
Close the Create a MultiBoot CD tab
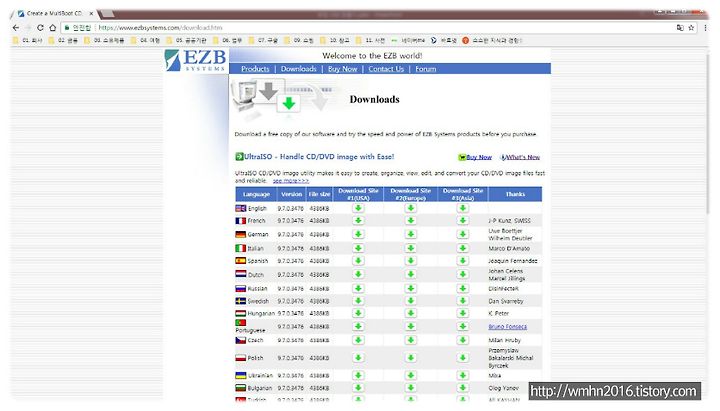click(x=91, y=13)
